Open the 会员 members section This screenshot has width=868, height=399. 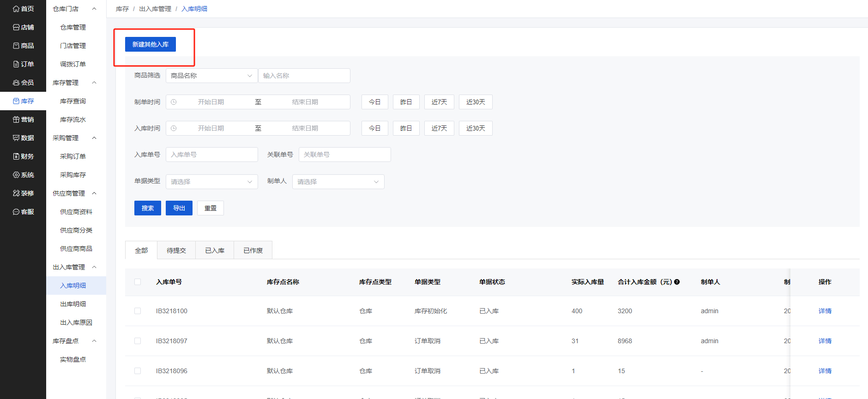click(23, 83)
